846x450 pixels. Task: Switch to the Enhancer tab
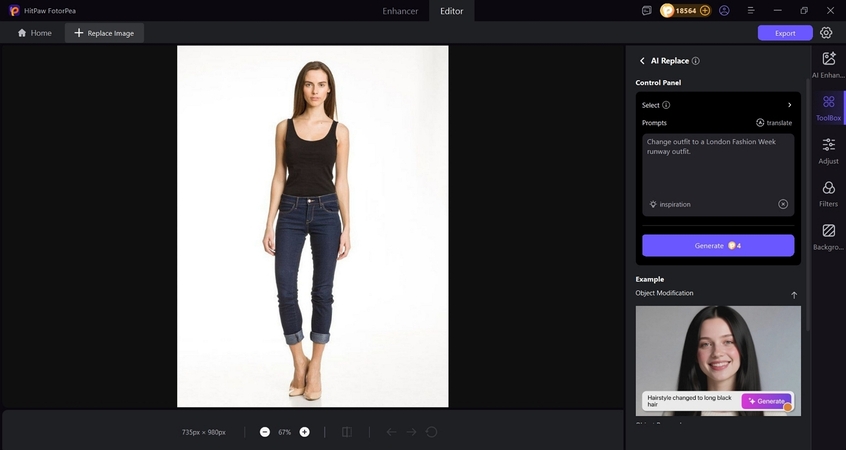coord(400,11)
